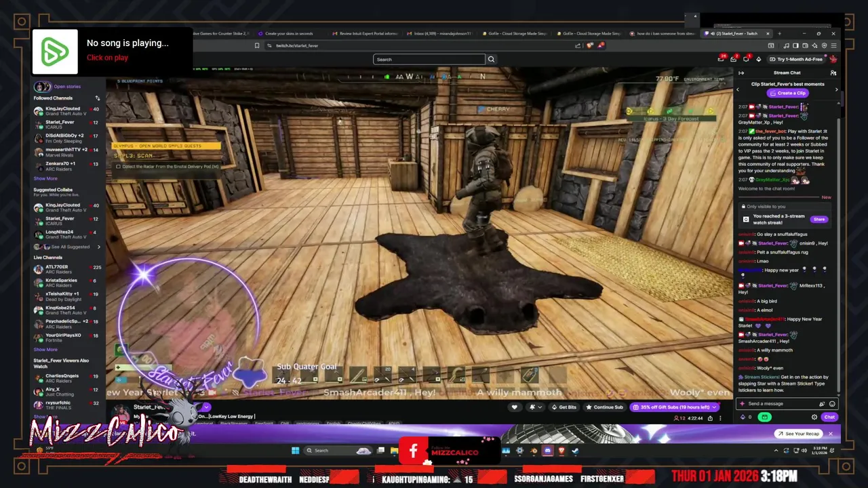Show More live channels
Image resolution: width=868 pixels, height=488 pixels.
click(x=45, y=349)
